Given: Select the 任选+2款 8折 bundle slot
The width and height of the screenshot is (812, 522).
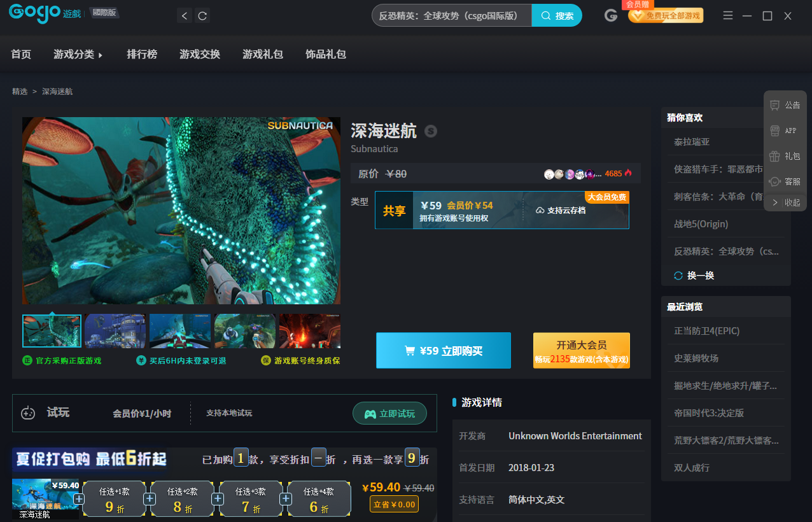Looking at the screenshot, I should 183,498.
